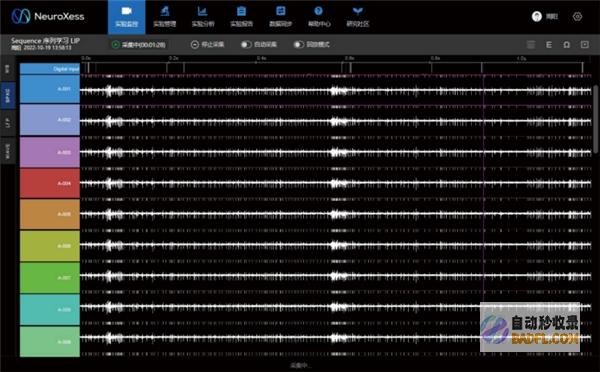The height and width of the screenshot is (372, 600).
Task: Select the teal A-008 channel swatch
Action: tap(50, 309)
